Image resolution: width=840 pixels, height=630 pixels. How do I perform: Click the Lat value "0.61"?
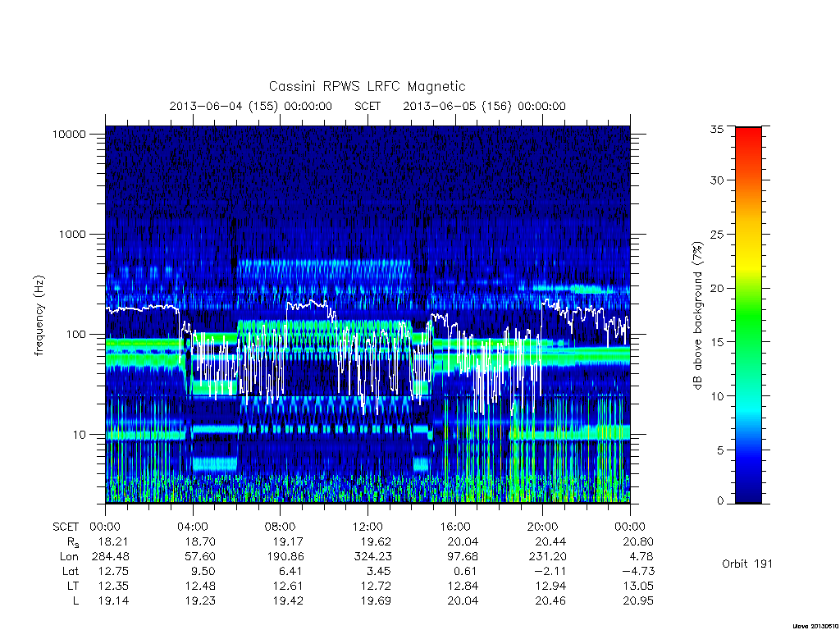tap(466, 571)
